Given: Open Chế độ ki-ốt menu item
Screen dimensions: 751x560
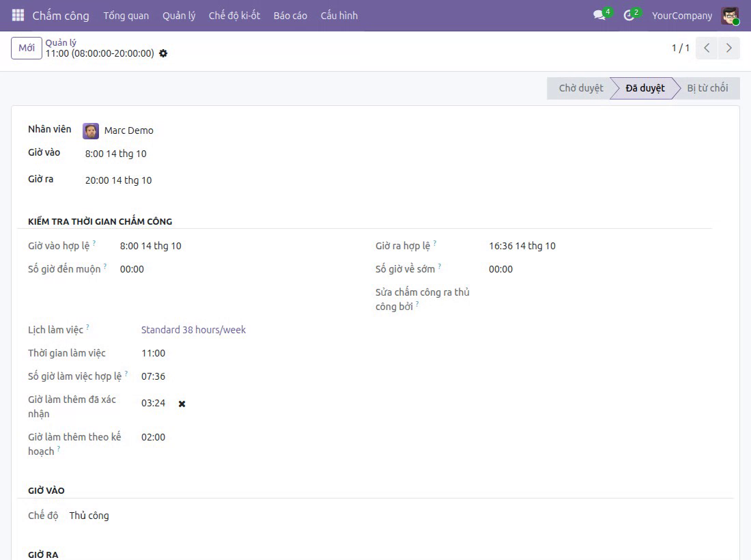Looking at the screenshot, I should [234, 16].
